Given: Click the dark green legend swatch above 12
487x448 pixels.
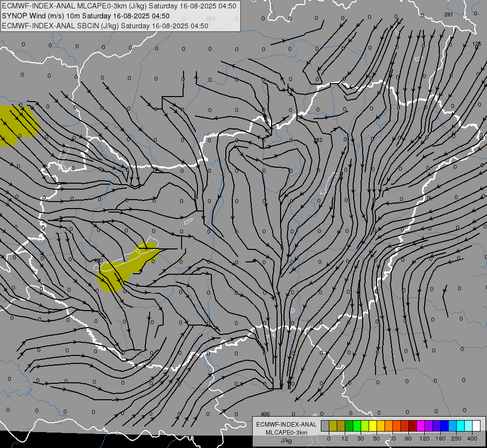Looking at the screenshot, I should click(349, 426).
